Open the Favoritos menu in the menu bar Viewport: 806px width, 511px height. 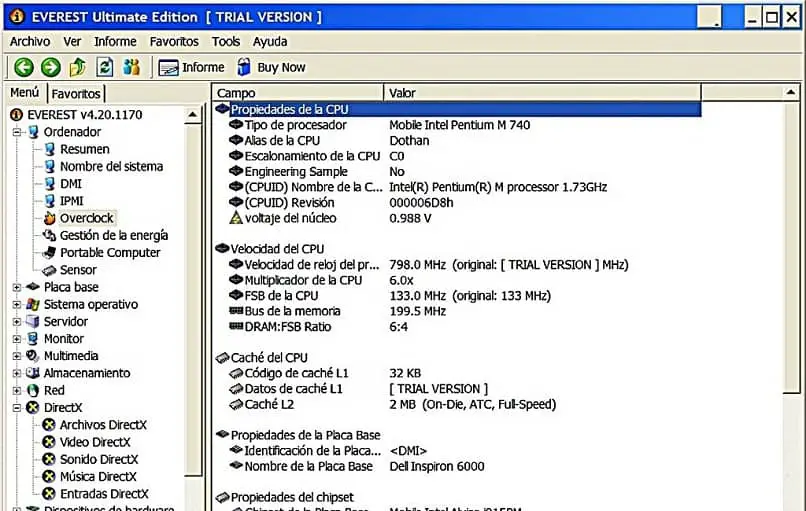coord(174,42)
